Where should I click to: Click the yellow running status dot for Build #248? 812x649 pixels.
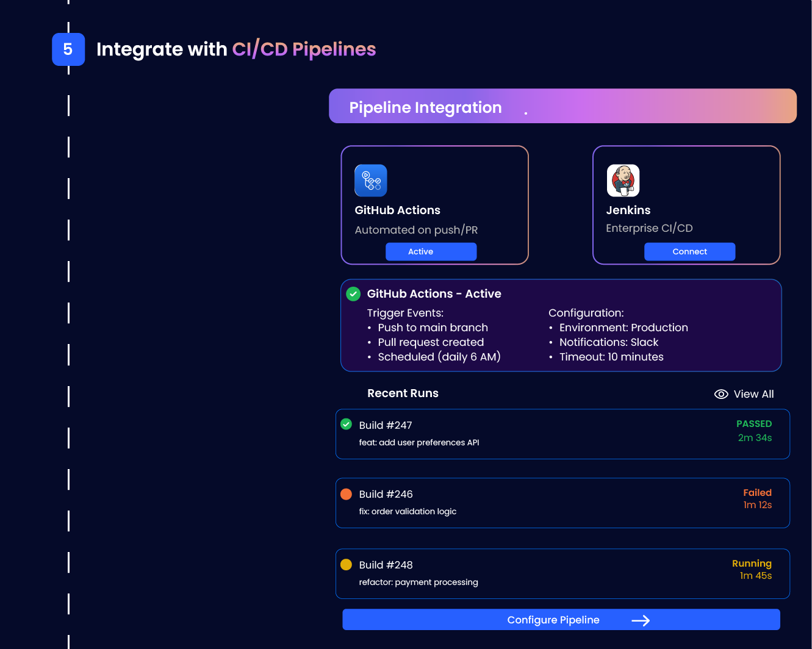coord(346,564)
